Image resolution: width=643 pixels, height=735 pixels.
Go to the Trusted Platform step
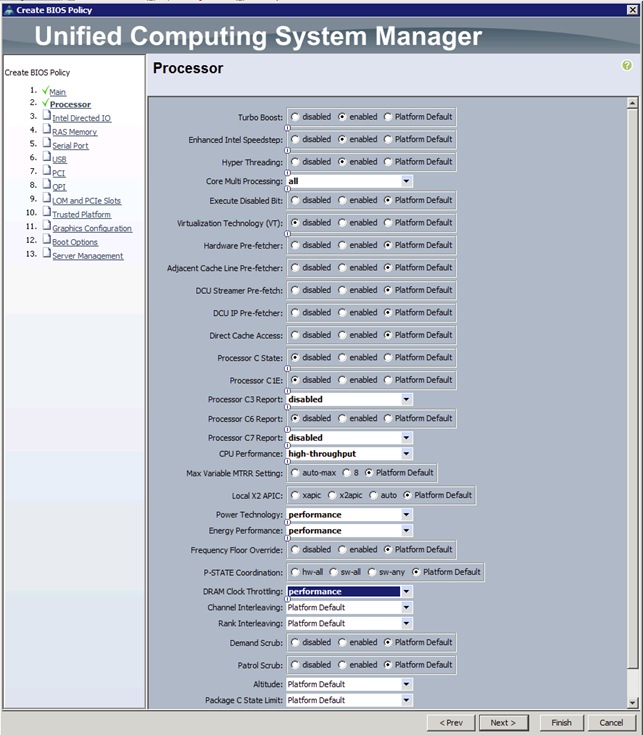[x=82, y=215]
